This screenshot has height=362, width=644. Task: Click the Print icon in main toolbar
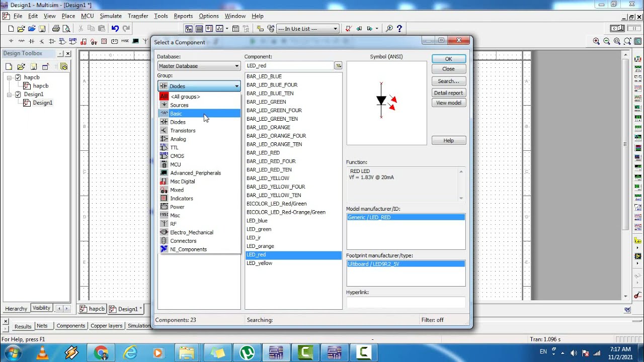coord(56,29)
